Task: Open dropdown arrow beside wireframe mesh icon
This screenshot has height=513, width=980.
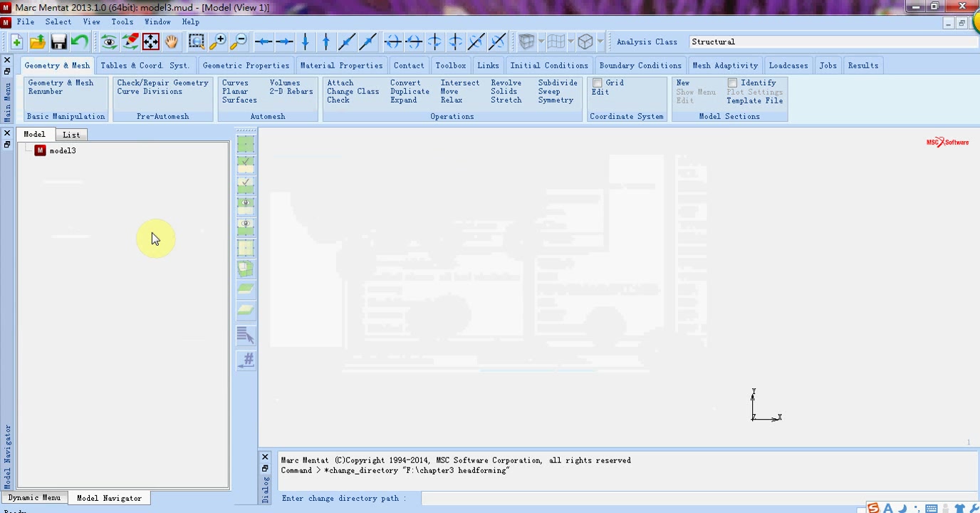Action: [571, 42]
